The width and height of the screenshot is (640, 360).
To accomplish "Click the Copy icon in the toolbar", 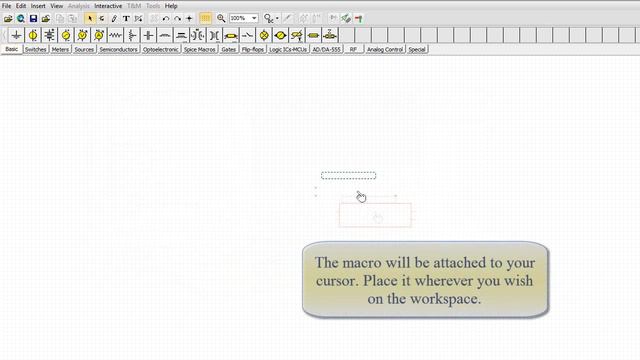I will click(60, 18).
